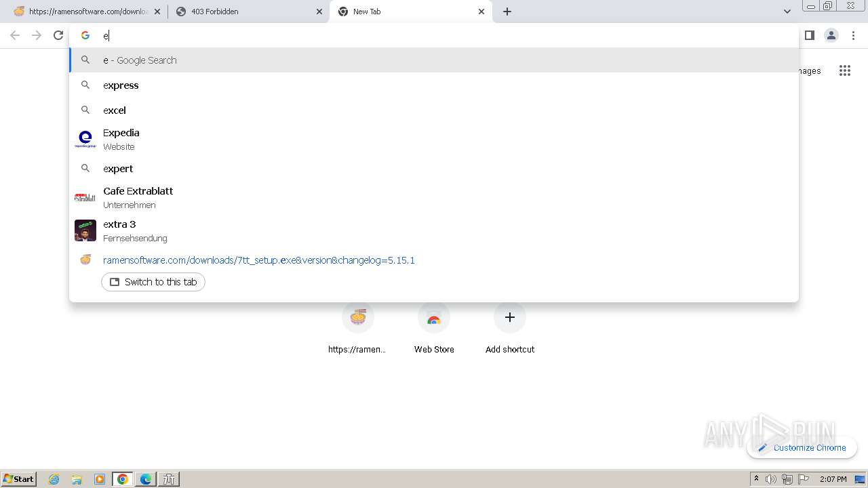
Task: Click the extra 3 show thumbnail
Action: tap(85, 230)
